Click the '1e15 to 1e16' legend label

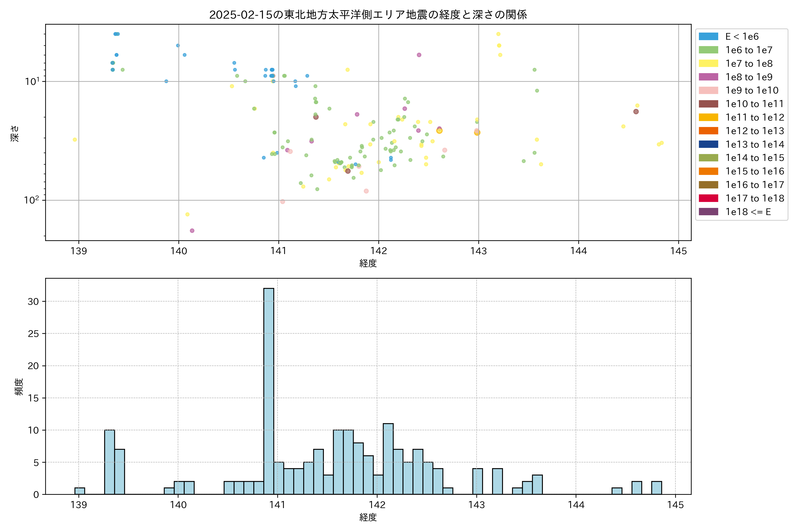coord(755,171)
